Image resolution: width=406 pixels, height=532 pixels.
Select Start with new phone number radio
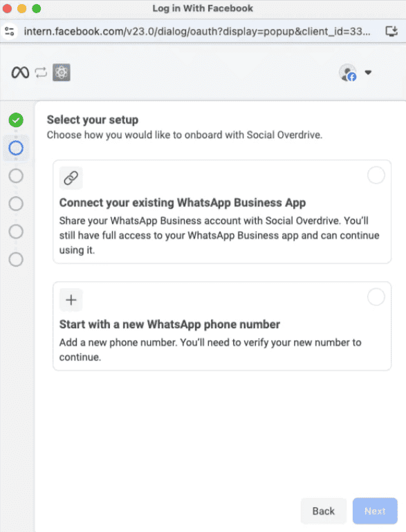[x=376, y=297]
